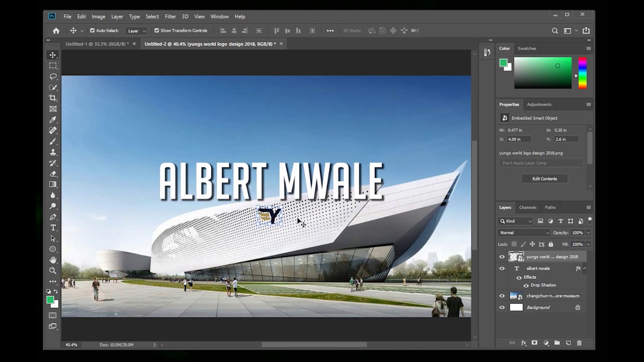
Task: Switch to the Adjustments tab
Action: [539, 105]
